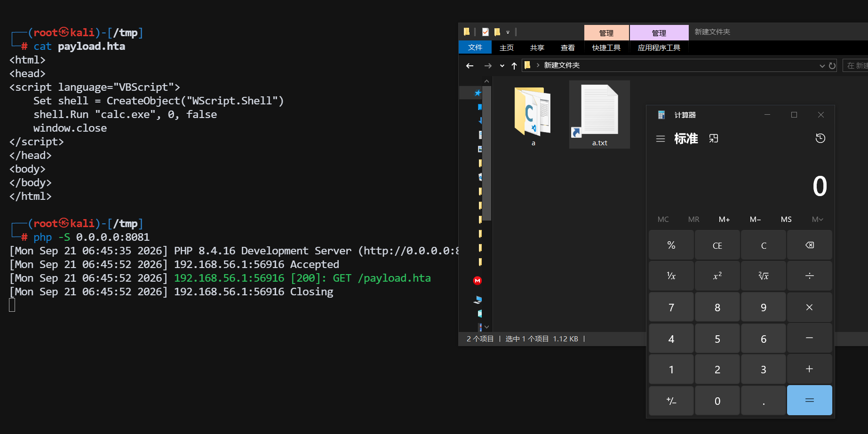Click the square root key
This screenshot has height=434, width=868.
[x=764, y=276]
